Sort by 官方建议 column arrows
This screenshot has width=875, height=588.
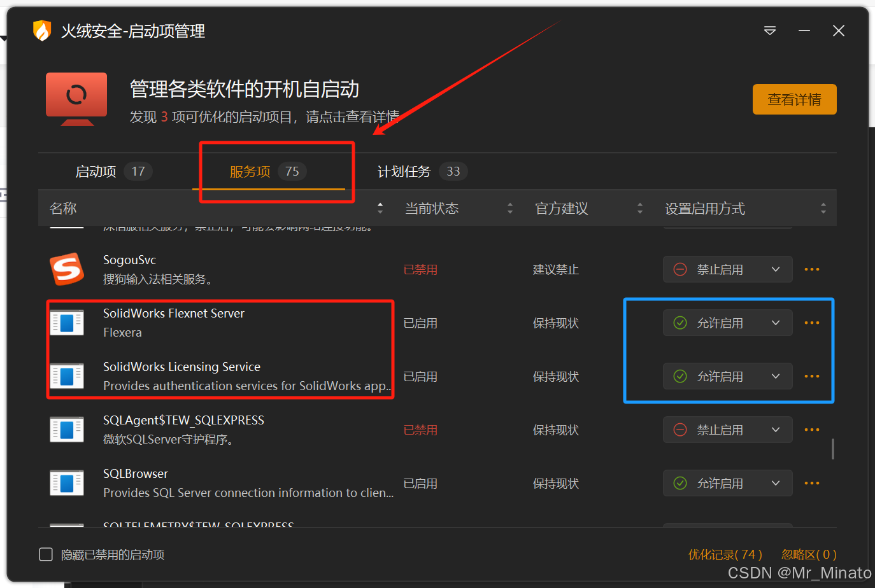[640, 208]
